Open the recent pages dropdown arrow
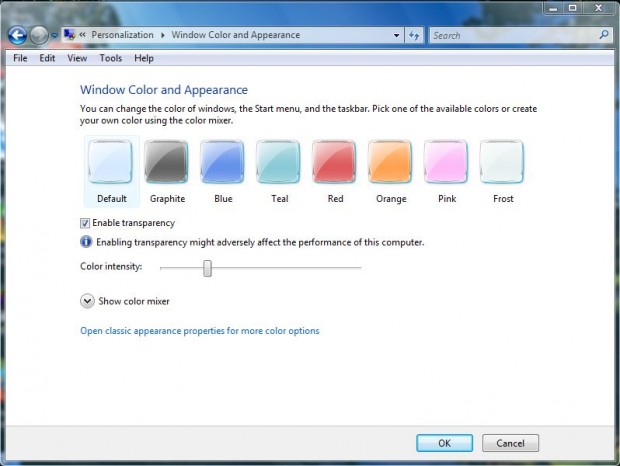620x466 pixels. [x=55, y=36]
